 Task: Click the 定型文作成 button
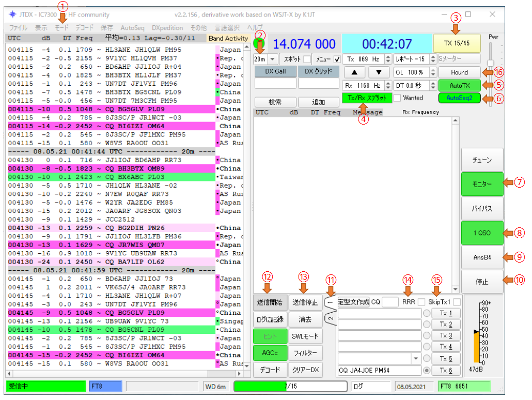pos(353,302)
